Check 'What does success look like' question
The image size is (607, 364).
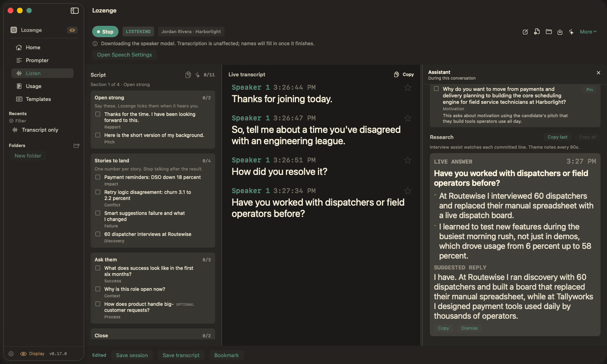97,268
